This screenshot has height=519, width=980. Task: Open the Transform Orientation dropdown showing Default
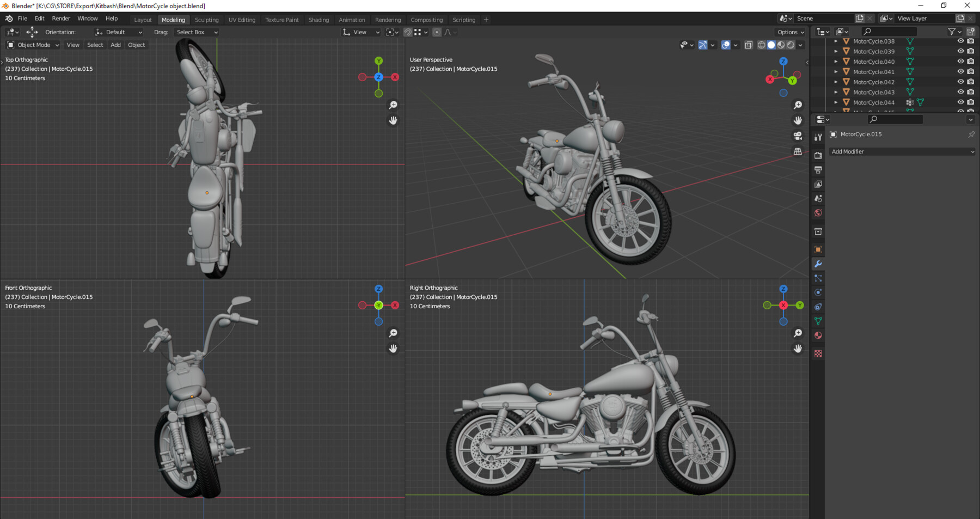[119, 32]
